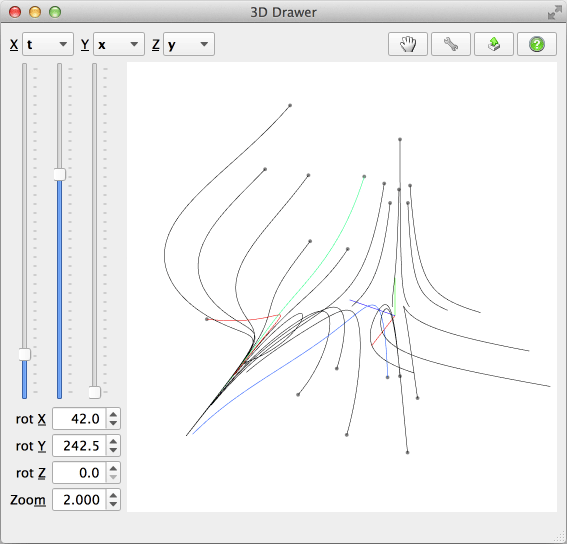The image size is (567, 544).
Task: Open help with green question mark
Action: click(537, 44)
